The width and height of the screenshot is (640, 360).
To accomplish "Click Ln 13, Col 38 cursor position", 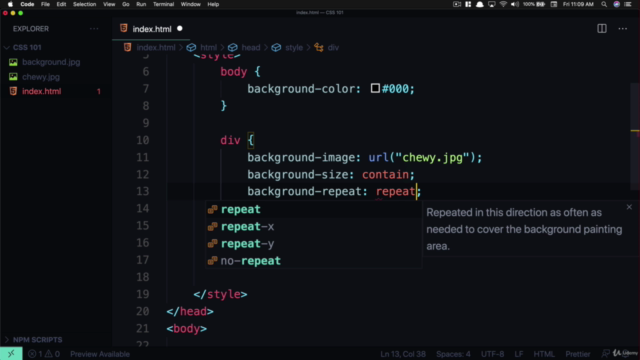I will [403, 354].
